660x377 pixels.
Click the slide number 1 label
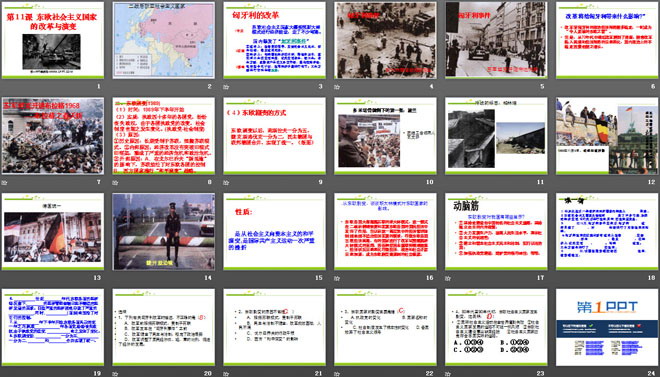pos(99,87)
